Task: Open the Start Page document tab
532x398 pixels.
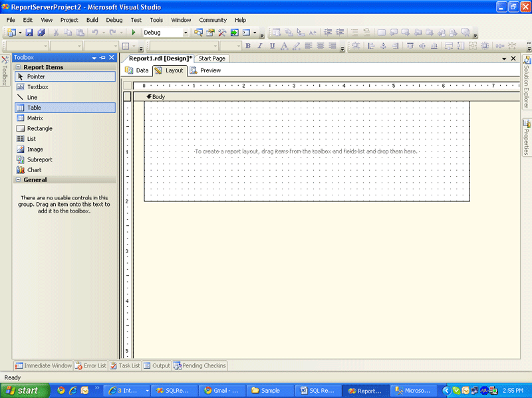Action: click(x=211, y=58)
